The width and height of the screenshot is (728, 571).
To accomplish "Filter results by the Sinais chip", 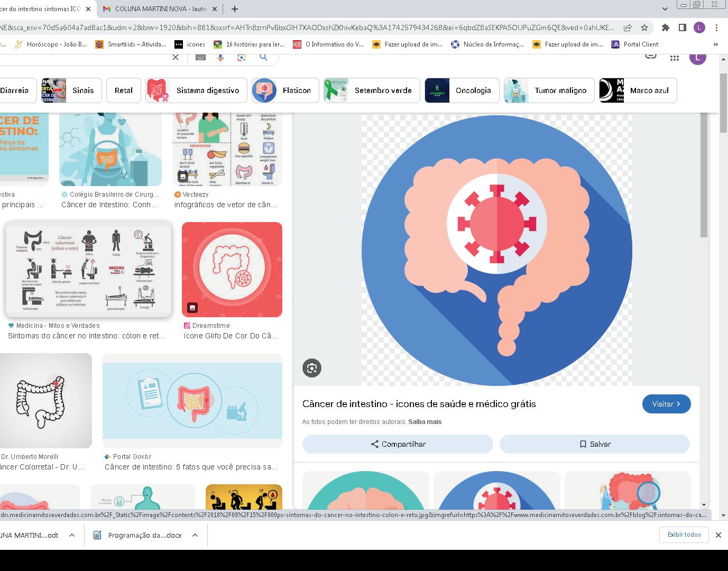I will [71, 90].
